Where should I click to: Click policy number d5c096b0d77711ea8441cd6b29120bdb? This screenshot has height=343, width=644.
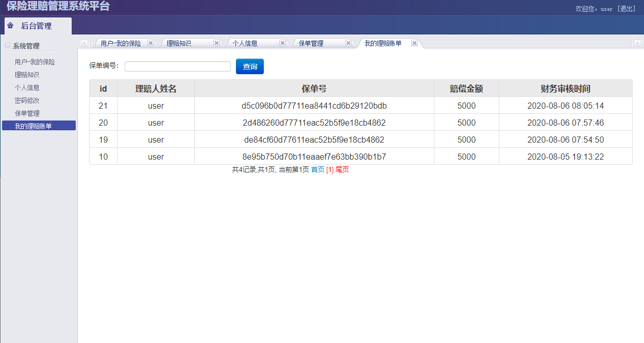314,106
